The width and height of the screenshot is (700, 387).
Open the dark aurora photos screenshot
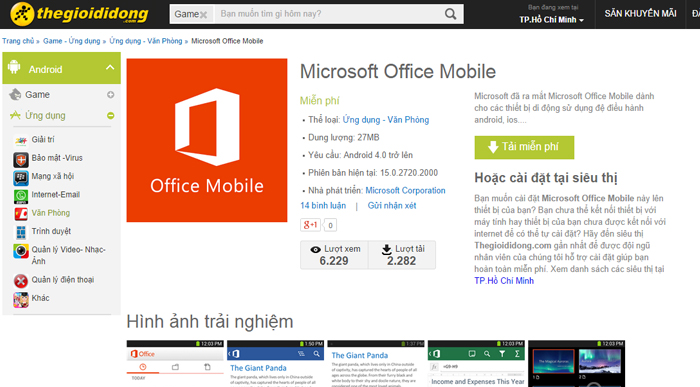[x=577, y=363]
